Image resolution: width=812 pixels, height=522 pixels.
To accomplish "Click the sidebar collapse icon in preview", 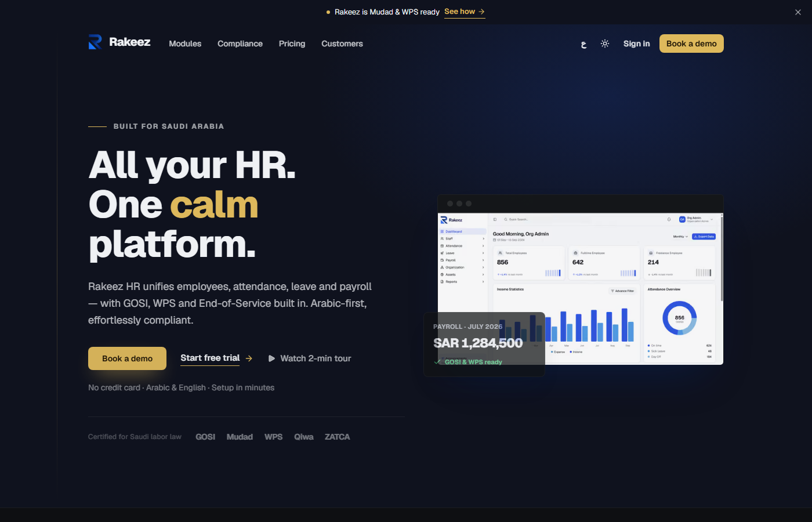I will pos(495,219).
